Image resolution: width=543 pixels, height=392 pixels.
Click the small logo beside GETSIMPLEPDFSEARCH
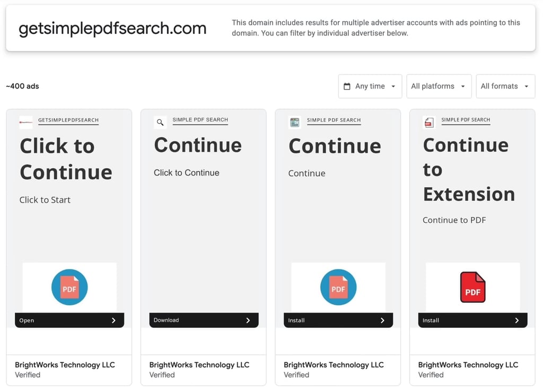26,122
